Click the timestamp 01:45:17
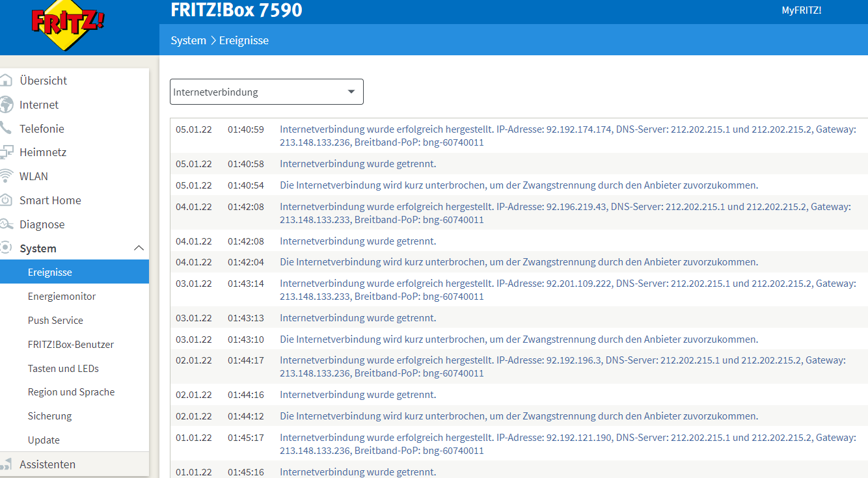 [246, 438]
